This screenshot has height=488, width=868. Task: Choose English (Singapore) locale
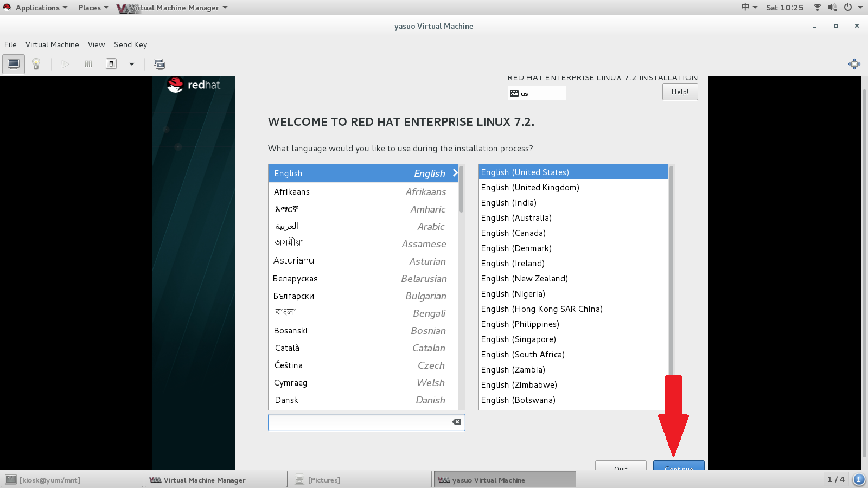point(573,339)
